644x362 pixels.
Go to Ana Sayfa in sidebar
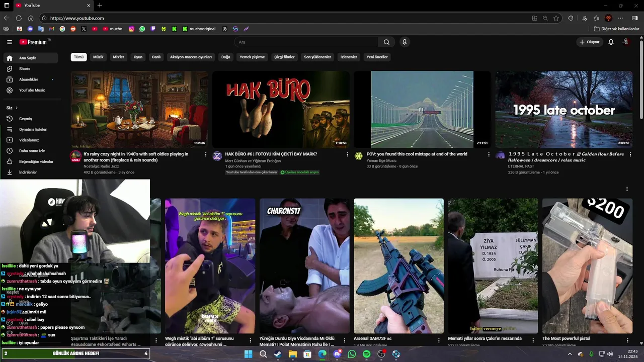(x=30, y=58)
